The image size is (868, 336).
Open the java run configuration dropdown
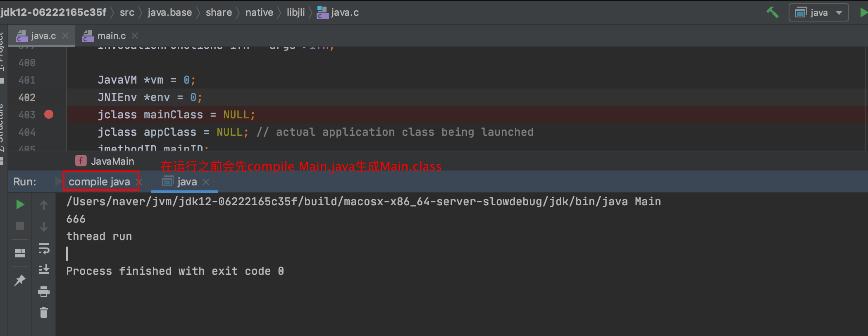[x=818, y=12]
